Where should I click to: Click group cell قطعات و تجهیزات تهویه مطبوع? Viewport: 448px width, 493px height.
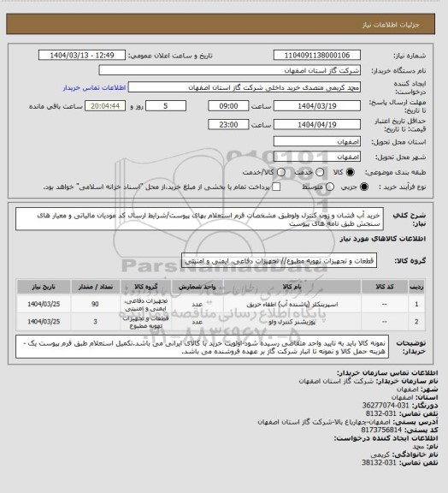coord(146,322)
